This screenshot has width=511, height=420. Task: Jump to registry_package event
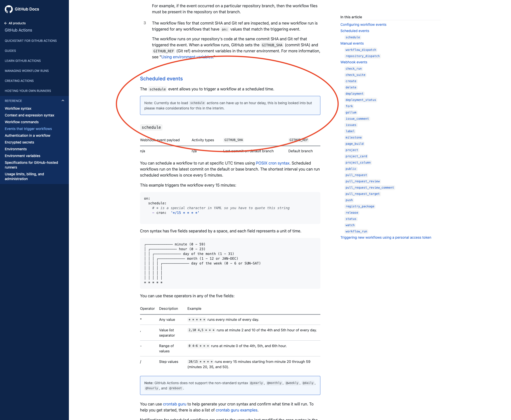click(360, 206)
